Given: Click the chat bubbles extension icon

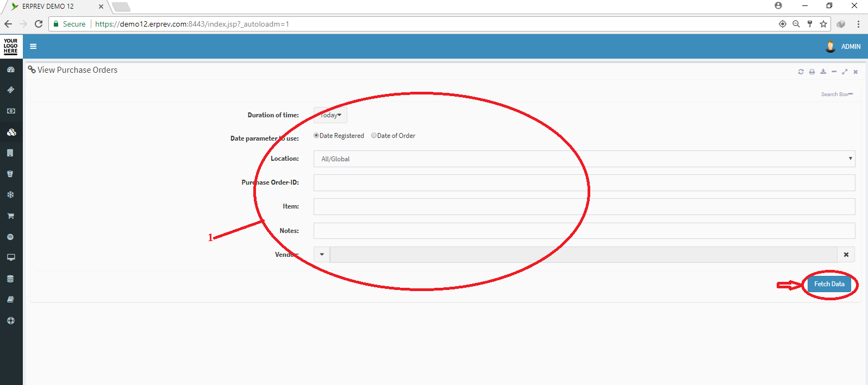Looking at the screenshot, I should pos(841,24).
